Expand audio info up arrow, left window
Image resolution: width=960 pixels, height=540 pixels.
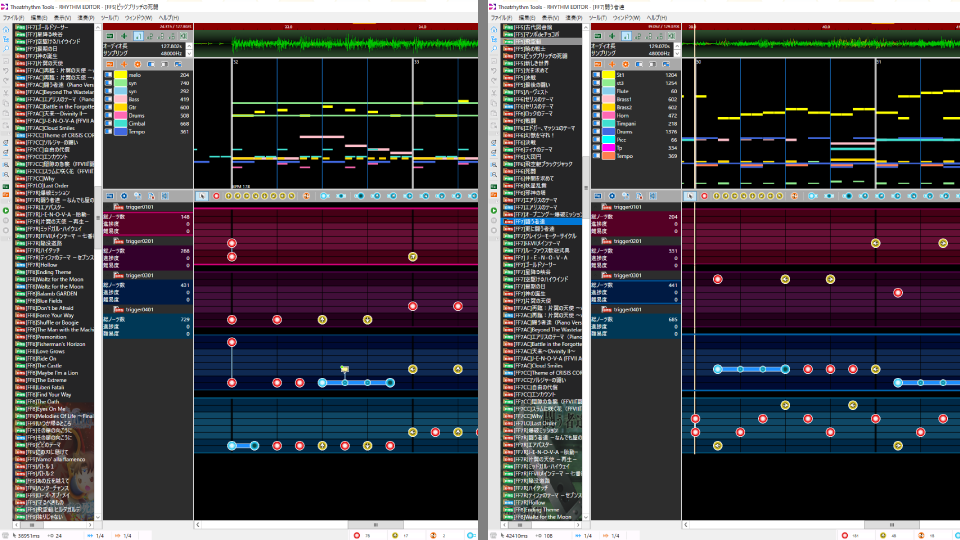[189, 46]
